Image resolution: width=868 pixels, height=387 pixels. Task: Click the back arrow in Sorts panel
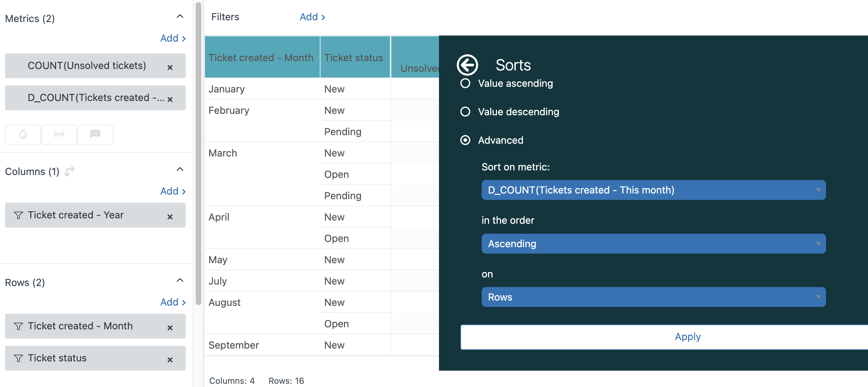click(467, 65)
